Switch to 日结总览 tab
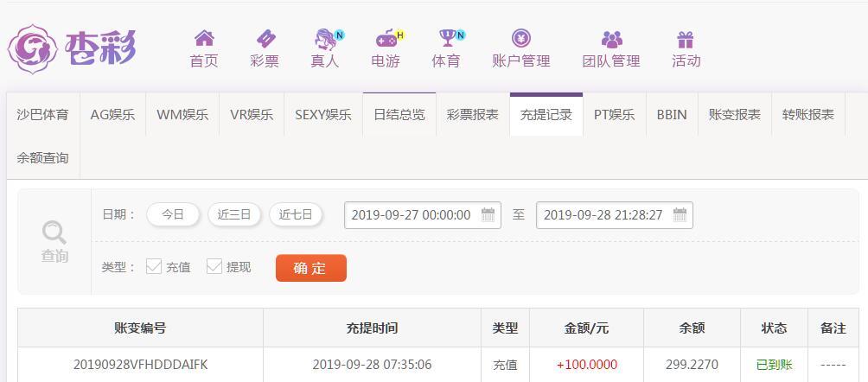868x382 pixels. coord(399,115)
